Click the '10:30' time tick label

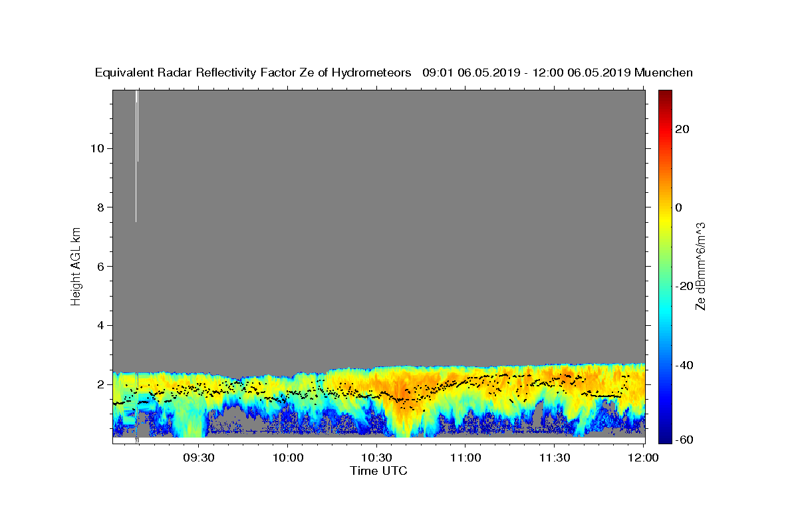click(x=376, y=458)
